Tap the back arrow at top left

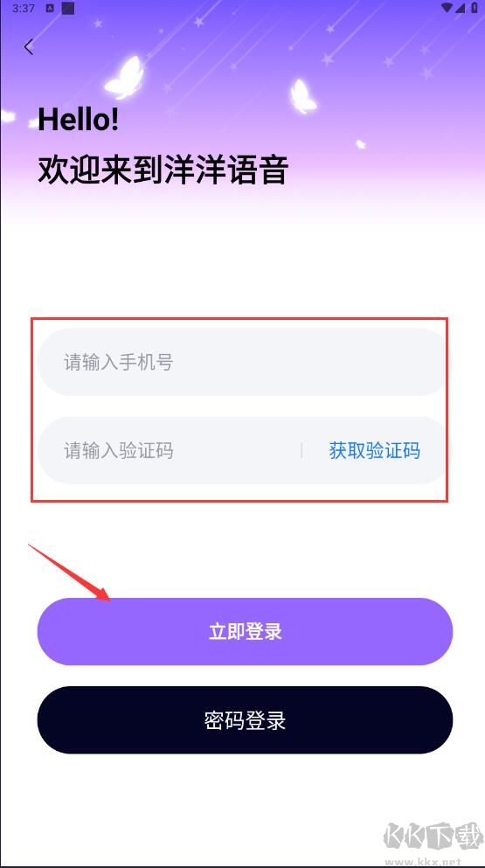pos(29,46)
